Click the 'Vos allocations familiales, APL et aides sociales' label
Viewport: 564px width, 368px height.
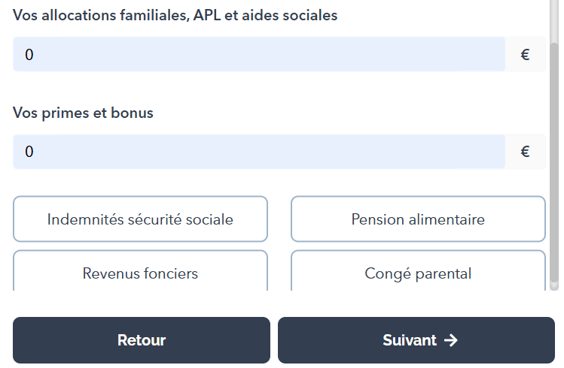pyautogui.click(x=175, y=15)
